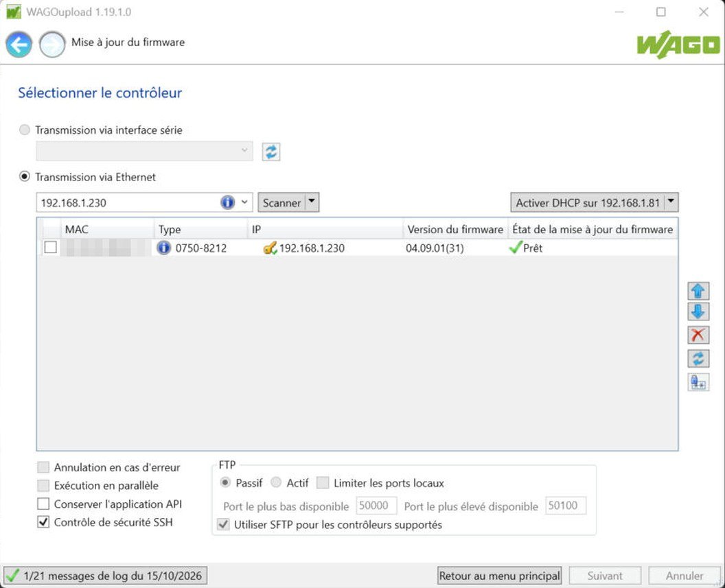Image resolution: width=725 pixels, height=588 pixels.
Task: Refresh the controller list on the right side
Action: pos(698,358)
